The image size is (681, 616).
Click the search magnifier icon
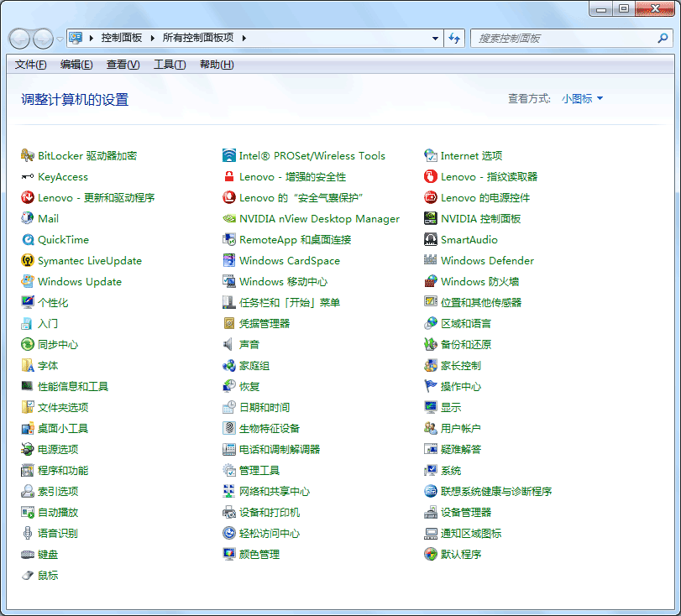click(663, 39)
